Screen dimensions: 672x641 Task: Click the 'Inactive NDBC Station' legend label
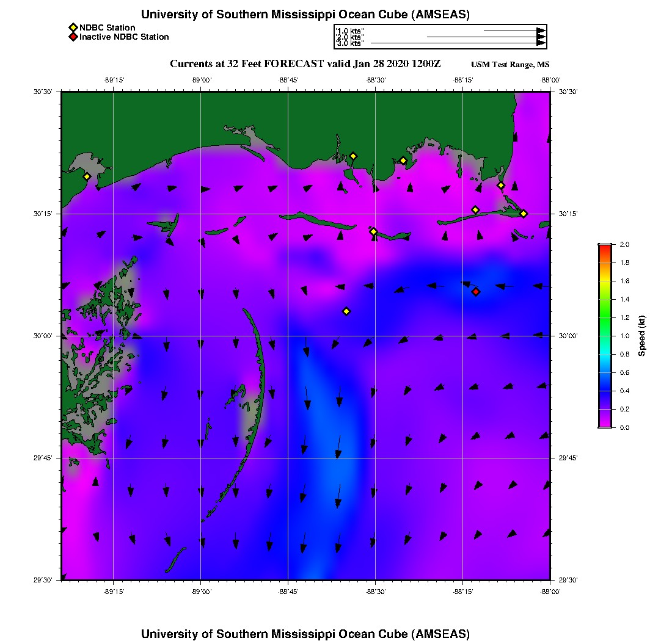point(124,37)
